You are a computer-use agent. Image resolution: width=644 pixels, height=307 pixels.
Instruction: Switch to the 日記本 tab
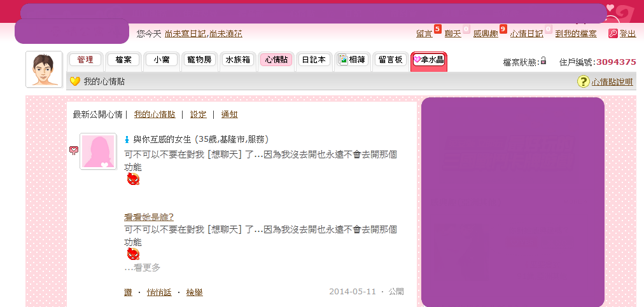click(x=314, y=60)
